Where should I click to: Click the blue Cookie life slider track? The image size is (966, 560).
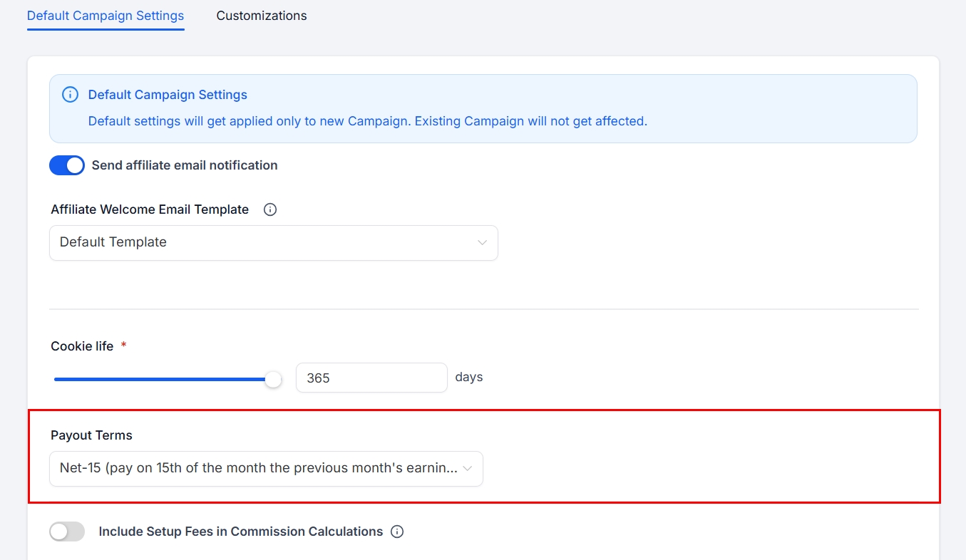click(x=160, y=380)
